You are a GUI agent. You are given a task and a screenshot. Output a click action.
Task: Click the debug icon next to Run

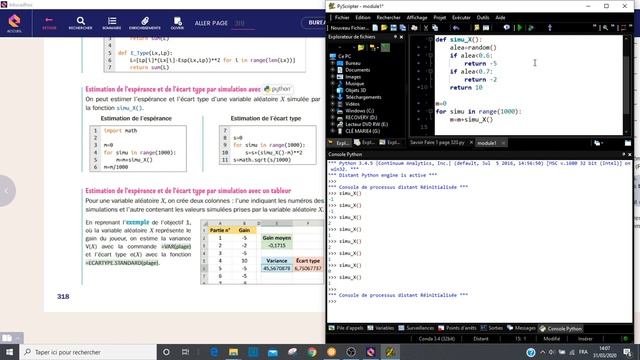click(531, 28)
